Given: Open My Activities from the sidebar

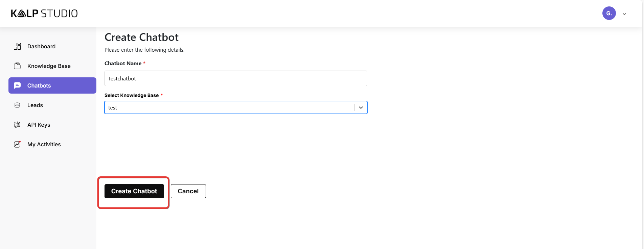Looking at the screenshot, I should [x=44, y=144].
